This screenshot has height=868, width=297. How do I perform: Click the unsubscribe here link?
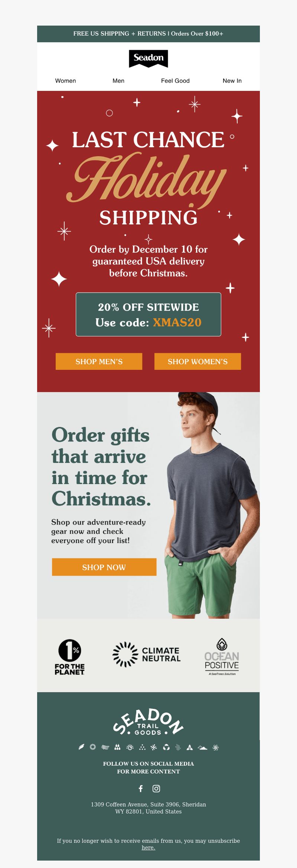click(148, 847)
